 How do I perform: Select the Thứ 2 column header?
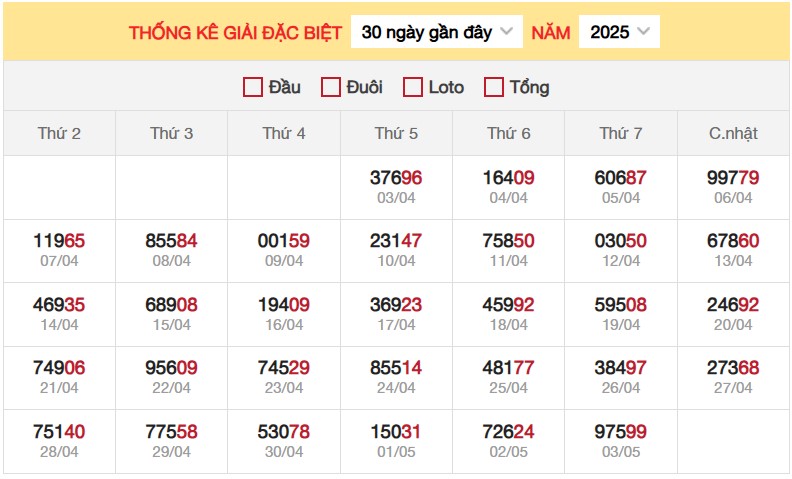pos(59,133)
